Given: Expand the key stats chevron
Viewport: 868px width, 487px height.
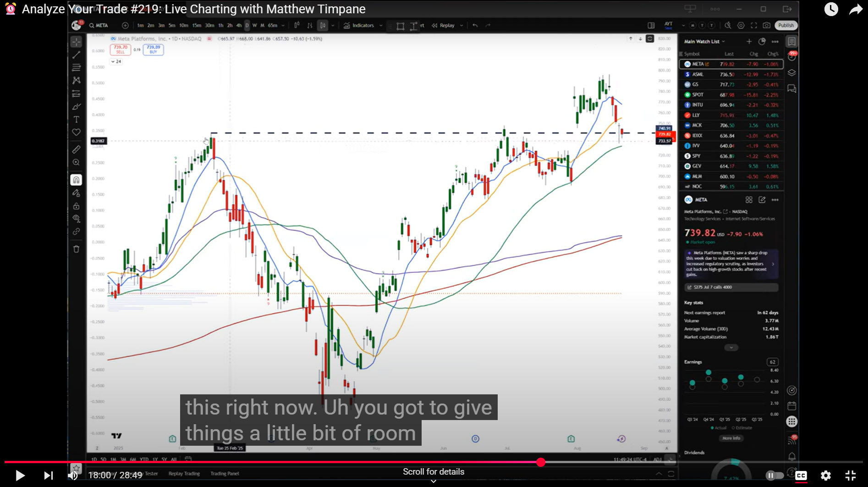Looking at the screenshot, I should pos(731,348).
